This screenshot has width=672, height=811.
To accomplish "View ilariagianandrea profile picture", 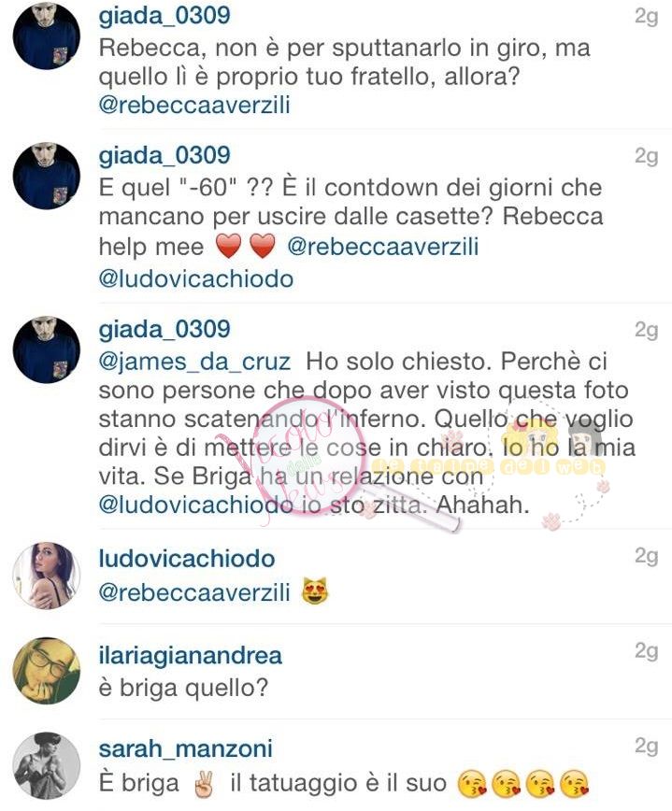I will [x=47, y=671].
